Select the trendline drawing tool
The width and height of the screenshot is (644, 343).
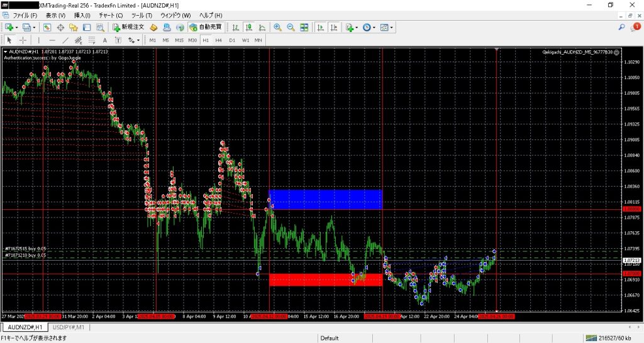click(x=65, y=40)
